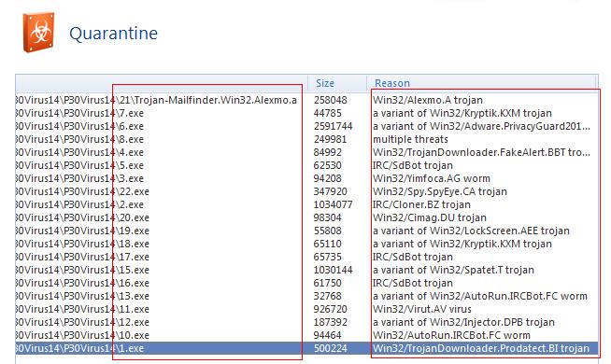Click the size value 62530

pos(327,165)
